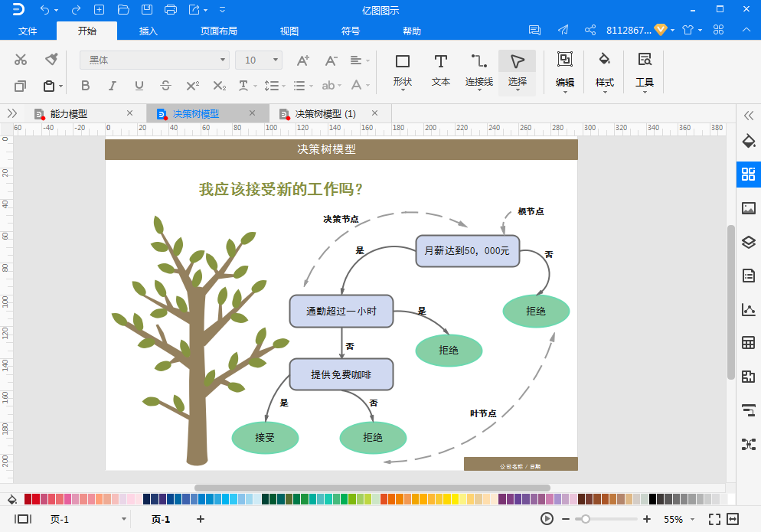
Task: Click the 月薪达到50,000元 node on canvas
Action: coord(467,251)
